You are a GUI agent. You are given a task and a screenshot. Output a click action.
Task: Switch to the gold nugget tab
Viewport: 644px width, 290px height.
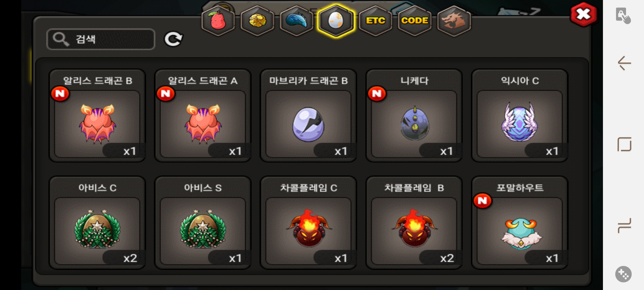[257, 21]
